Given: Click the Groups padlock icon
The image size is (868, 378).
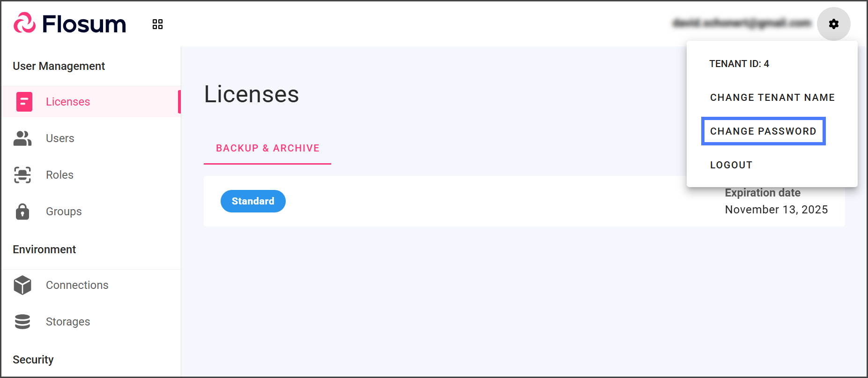Looking at the screenshot, I should coord(22,212).
